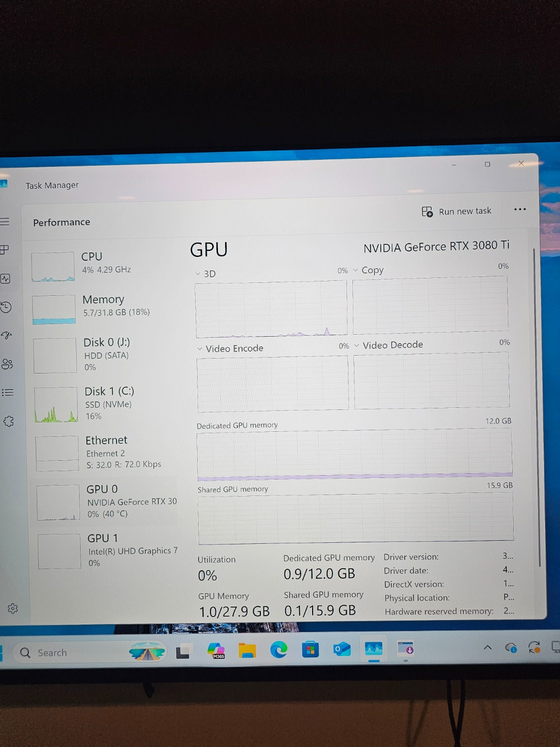Click the search highlights image in taskbar
Viewport: 560px width, 747px height.
147,651
